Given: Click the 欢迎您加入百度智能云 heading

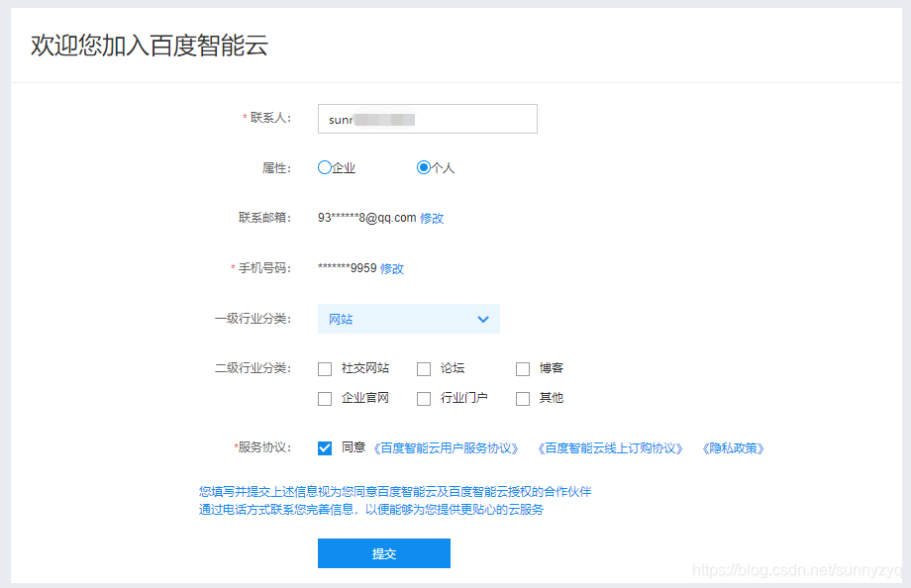Looking at the screenshot, I should (x=150, y=46).
